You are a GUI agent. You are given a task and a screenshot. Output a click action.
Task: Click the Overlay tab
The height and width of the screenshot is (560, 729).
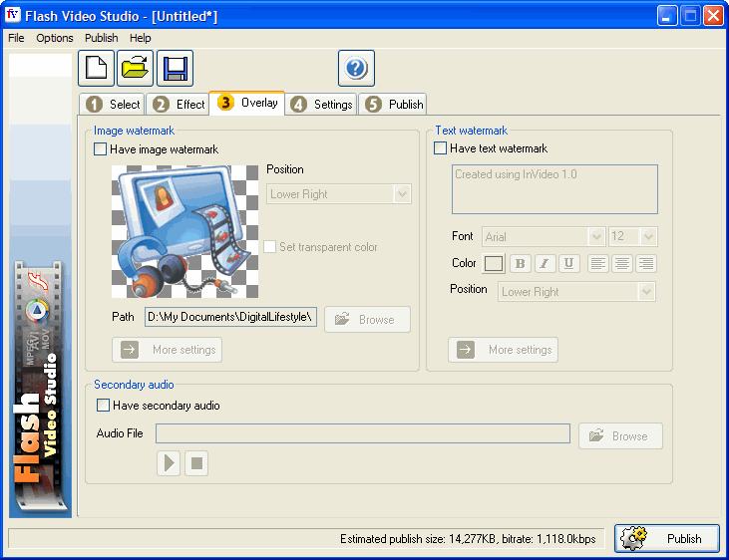(x=247, y=103)
